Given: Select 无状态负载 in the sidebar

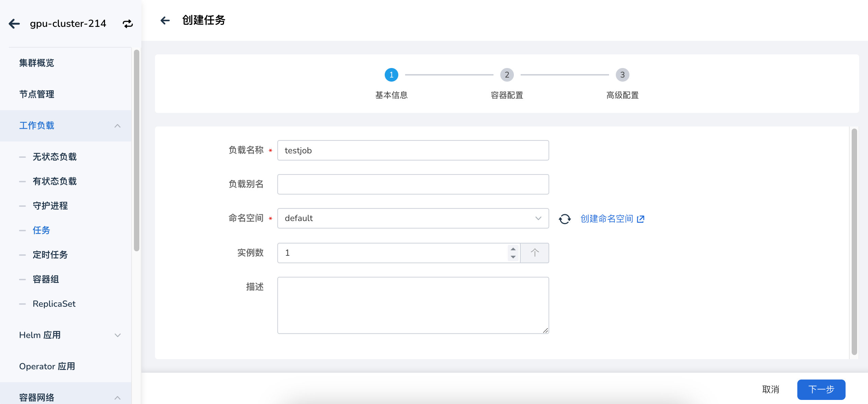Looking at the screenshot, I should tap(55, 157).
